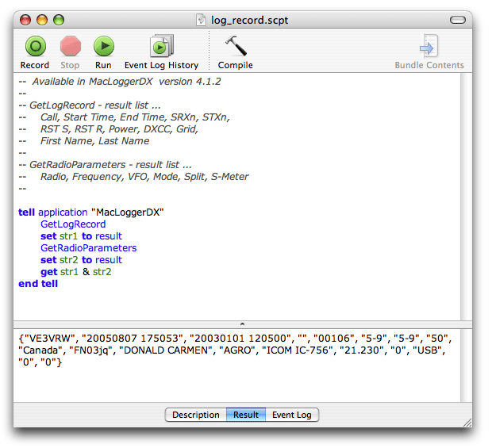The width and height of the screenshot is (492, 448).
Task: Minimize the script window with yellow button
Action: click(42, 19)
